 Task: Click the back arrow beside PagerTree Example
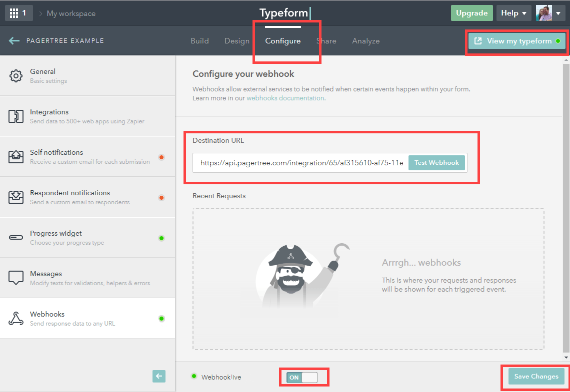pyautogui.click(x=14, y=41)
